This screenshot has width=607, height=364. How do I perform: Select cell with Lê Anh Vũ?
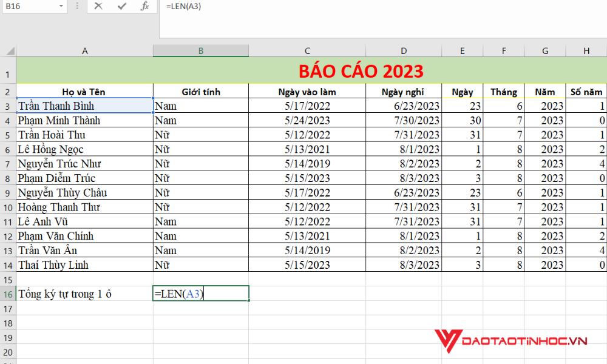click(85, 221)
